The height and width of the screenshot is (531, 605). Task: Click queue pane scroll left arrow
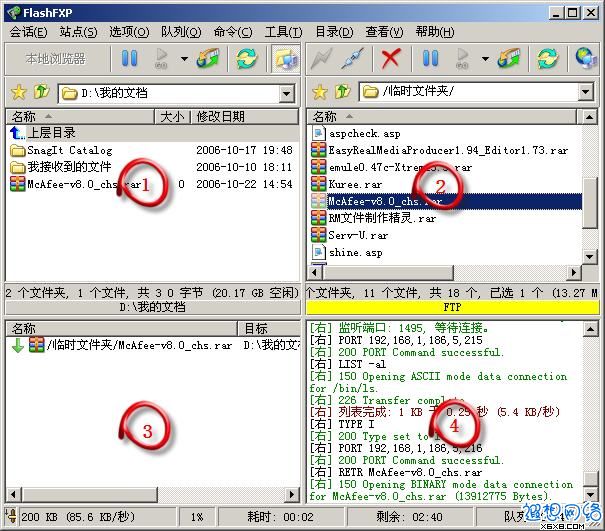tap(14, 494)
